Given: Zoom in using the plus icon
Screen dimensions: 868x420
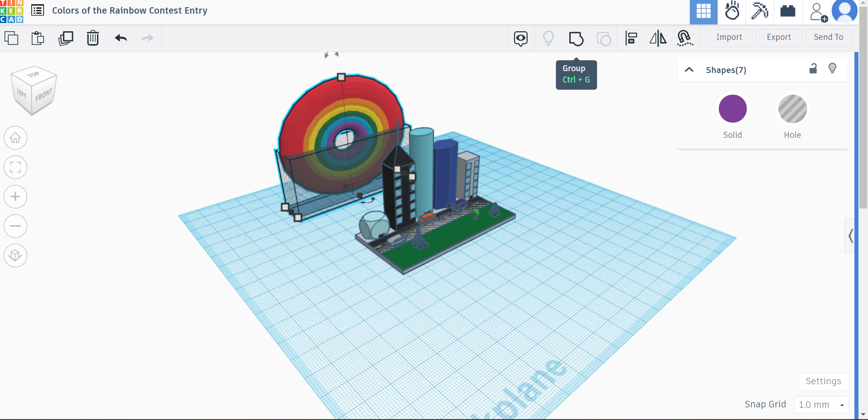Looking at the screenshot, I should tap(15, 197).
